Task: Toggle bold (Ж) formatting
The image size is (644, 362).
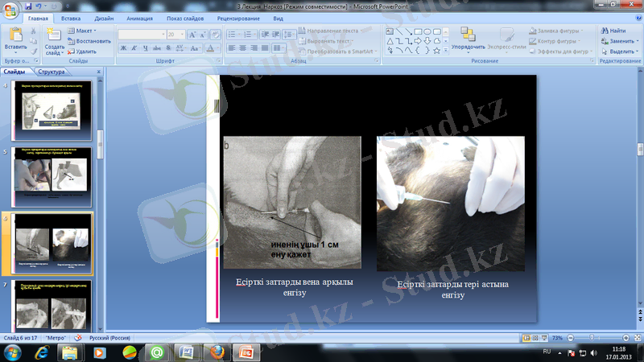Action: tap(123, 48)
